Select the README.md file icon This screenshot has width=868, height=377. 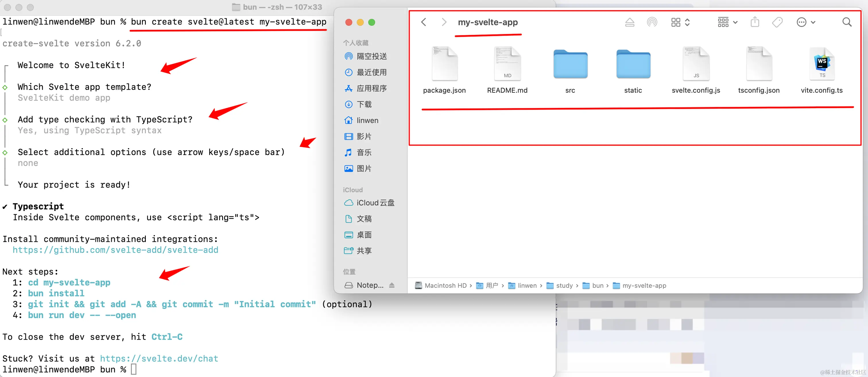(x=507, y=63)
